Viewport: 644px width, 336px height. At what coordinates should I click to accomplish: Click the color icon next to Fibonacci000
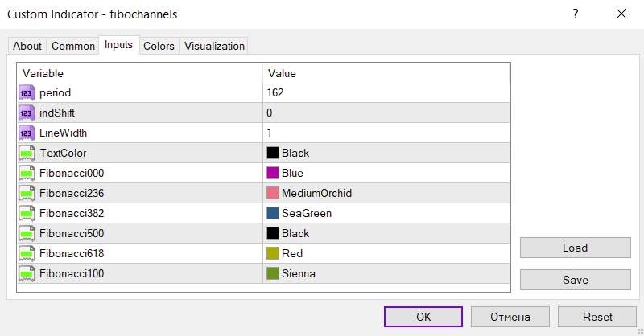pyautogui.click(x=26, y=173)
